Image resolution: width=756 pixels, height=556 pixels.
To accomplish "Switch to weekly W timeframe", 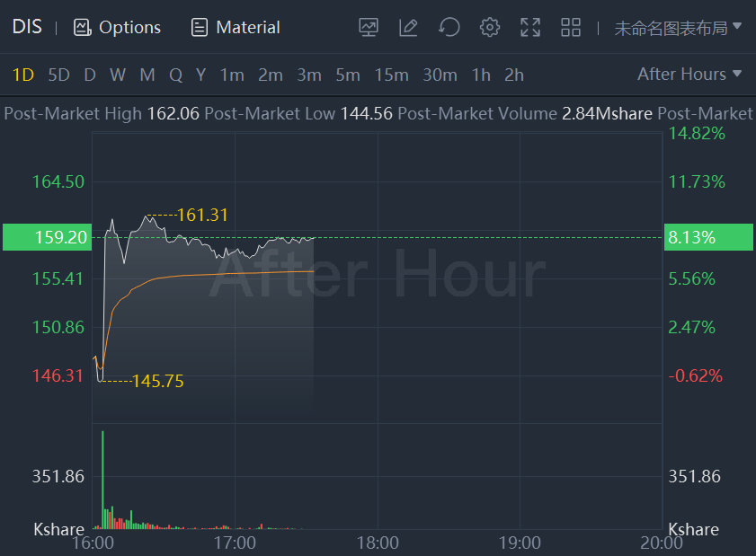I will click(118, 75).
